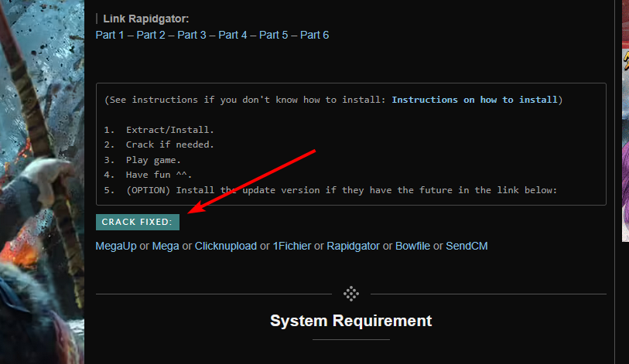
Task: Open the SendCM crack link
Action: tap(467, 246)
